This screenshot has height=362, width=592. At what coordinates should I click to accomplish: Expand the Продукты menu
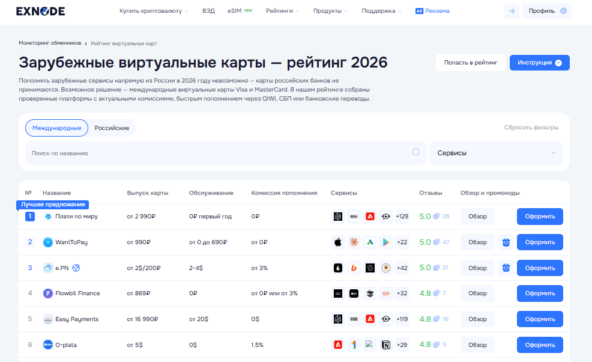pyautogui.click(x=330, y=11)
